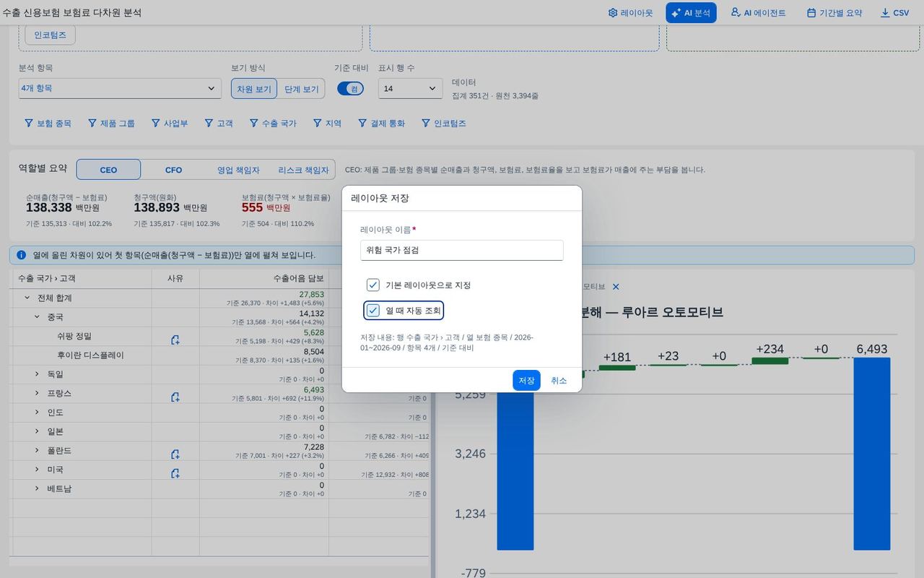Screen dimensions: 924x578
Task: Switch to 리스크 책임자 tab
Action: [x=303, y=170]
